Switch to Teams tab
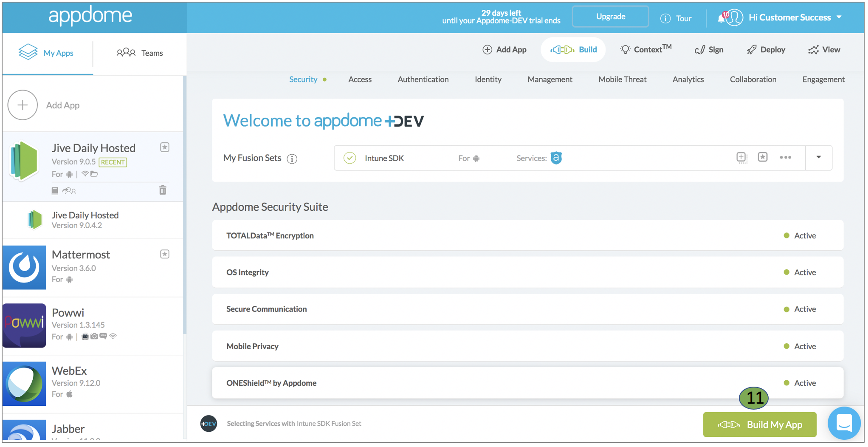This screenshot has height=447, width=868. (140, 53)
